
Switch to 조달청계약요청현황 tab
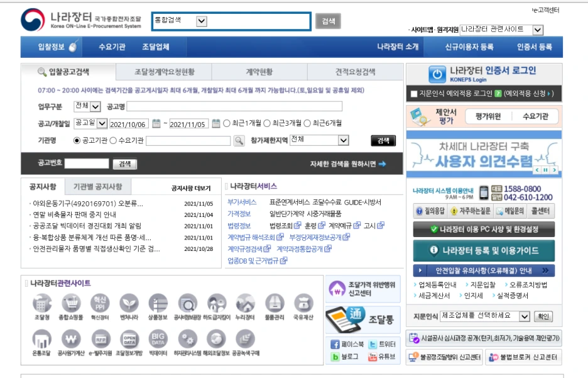(x=164, y=72)
